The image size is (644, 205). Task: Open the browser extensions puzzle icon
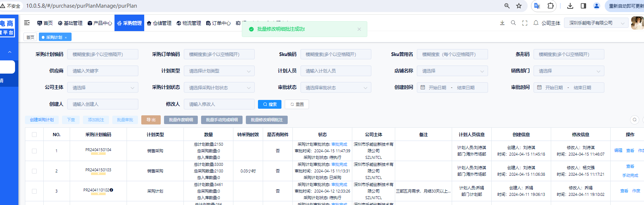550,6
